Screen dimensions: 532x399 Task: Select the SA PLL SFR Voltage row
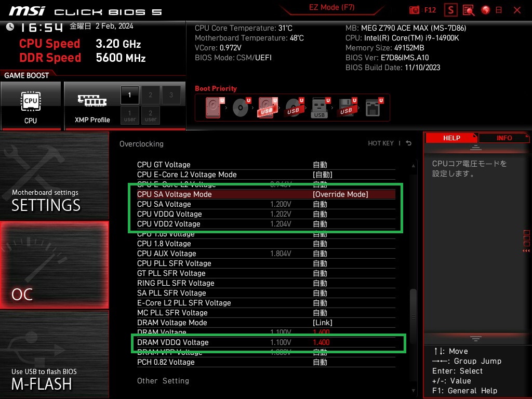tap(266, 293)
